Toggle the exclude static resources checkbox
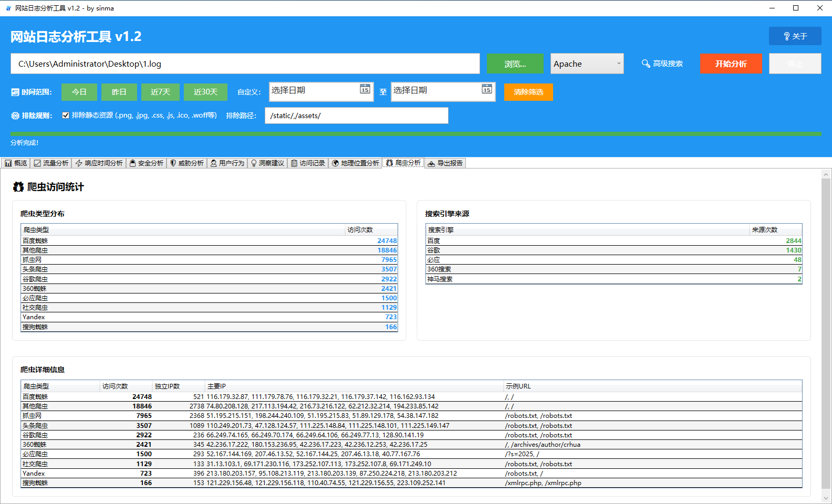 coord(66,115)
